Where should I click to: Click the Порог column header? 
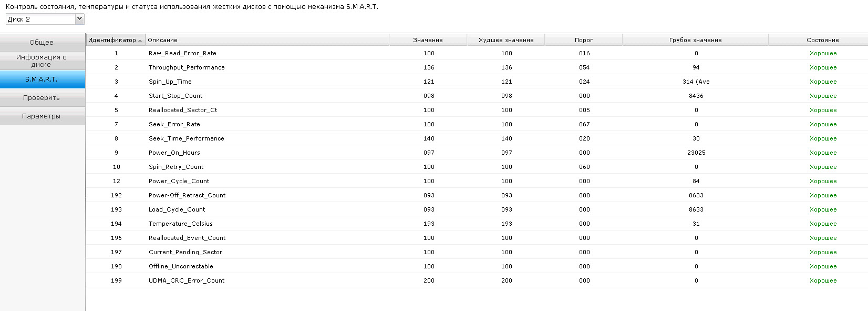coord(584,40)
